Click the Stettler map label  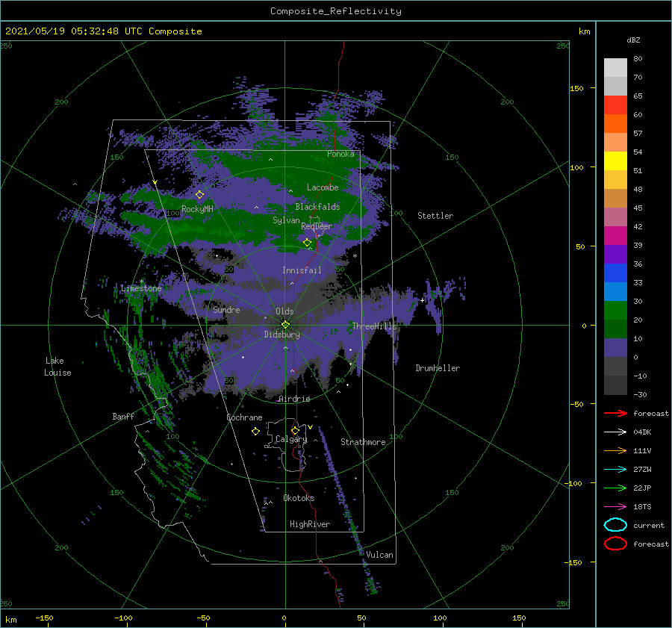(x=435, y=216)
